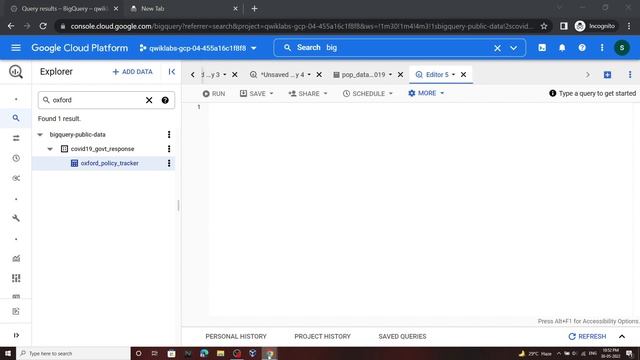Viewport: 640px width, 360px height.
Task: Clear the top search bar text
Action: (x=497, y=48)
